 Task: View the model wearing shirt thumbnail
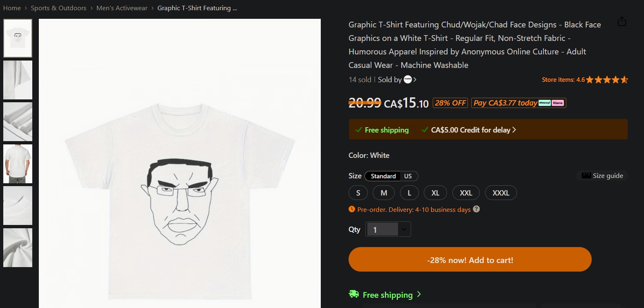pyautogui.click(x=18, y=164)
